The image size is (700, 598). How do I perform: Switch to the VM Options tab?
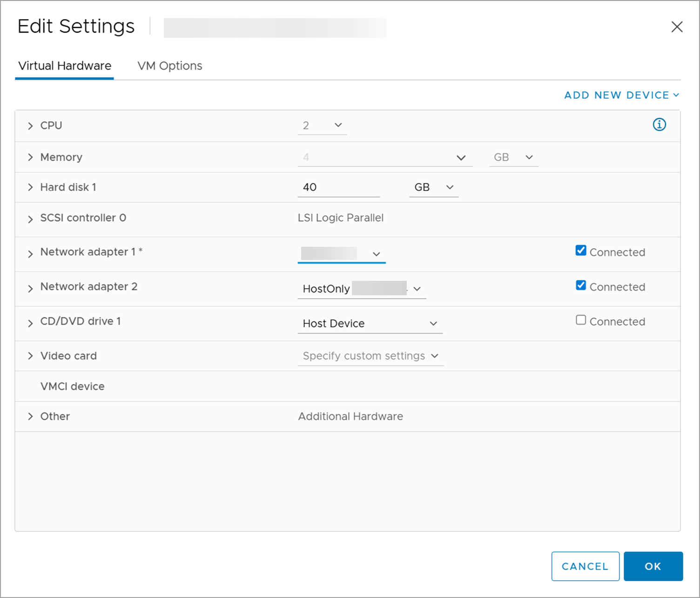pos(170,66)
